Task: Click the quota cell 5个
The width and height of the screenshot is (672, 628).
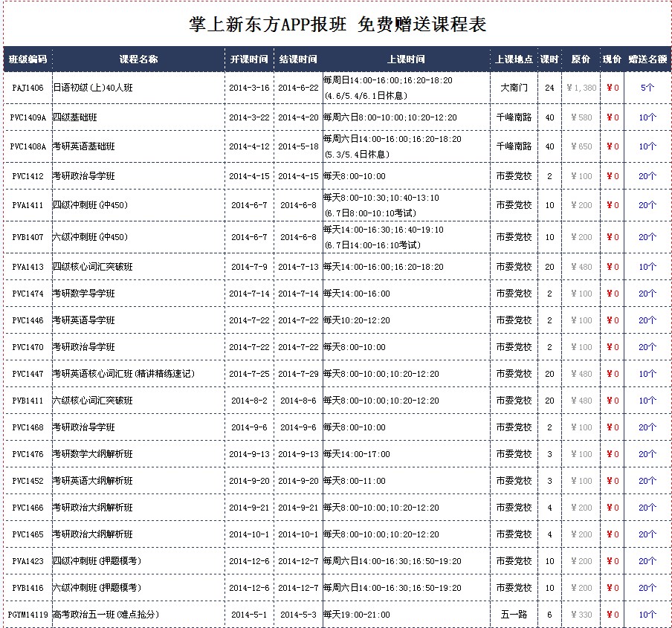Action: click(x=647, y=88)
